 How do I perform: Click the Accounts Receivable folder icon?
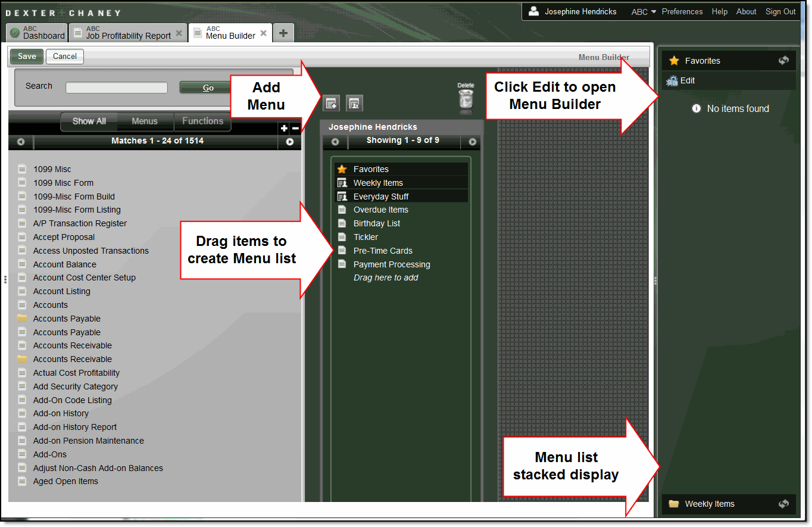tap(22, 359)
